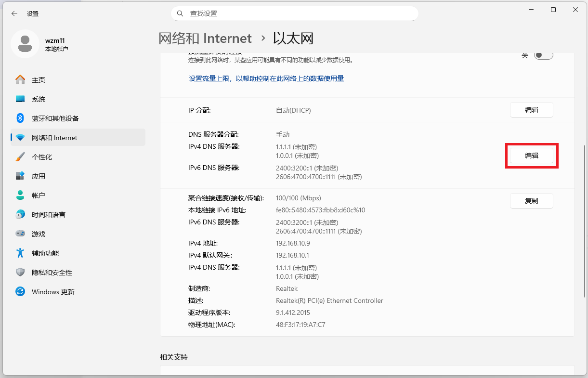Select 网络和 Internet in sidebar

53,137
